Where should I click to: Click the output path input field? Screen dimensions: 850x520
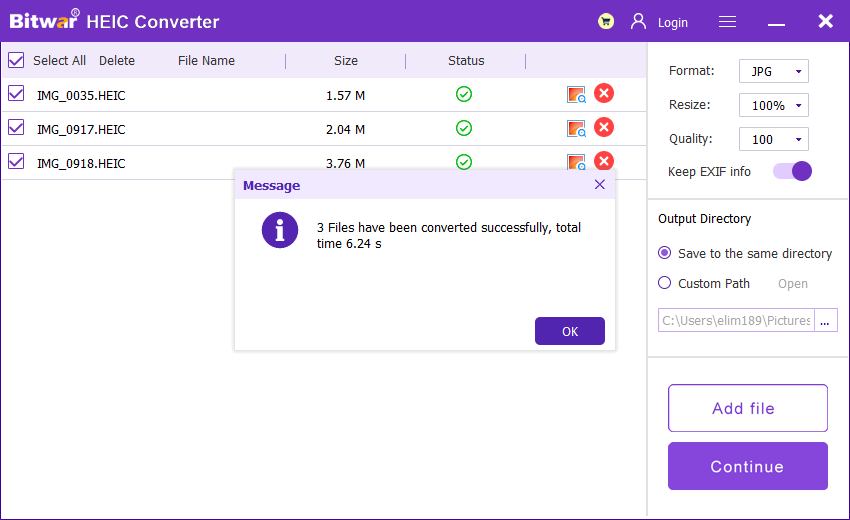pyautogui.click(x=736, y=320)
